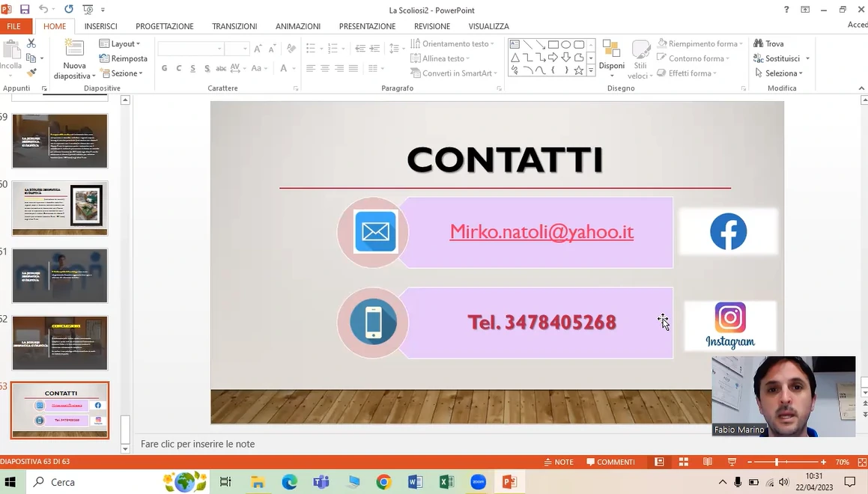
Task: Open reading view icon in status bar
Action: tap(708, 462)
